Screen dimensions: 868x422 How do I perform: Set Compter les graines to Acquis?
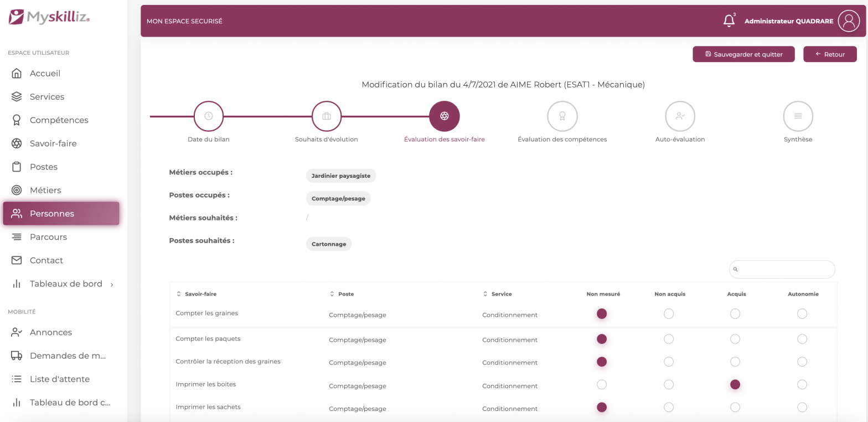coord(735,314)
